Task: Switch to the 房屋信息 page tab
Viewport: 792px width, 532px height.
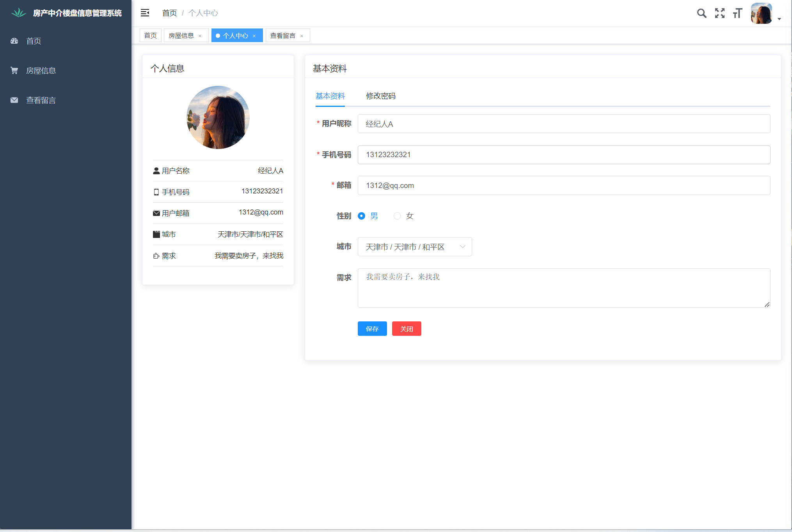Action: (181, 35)
